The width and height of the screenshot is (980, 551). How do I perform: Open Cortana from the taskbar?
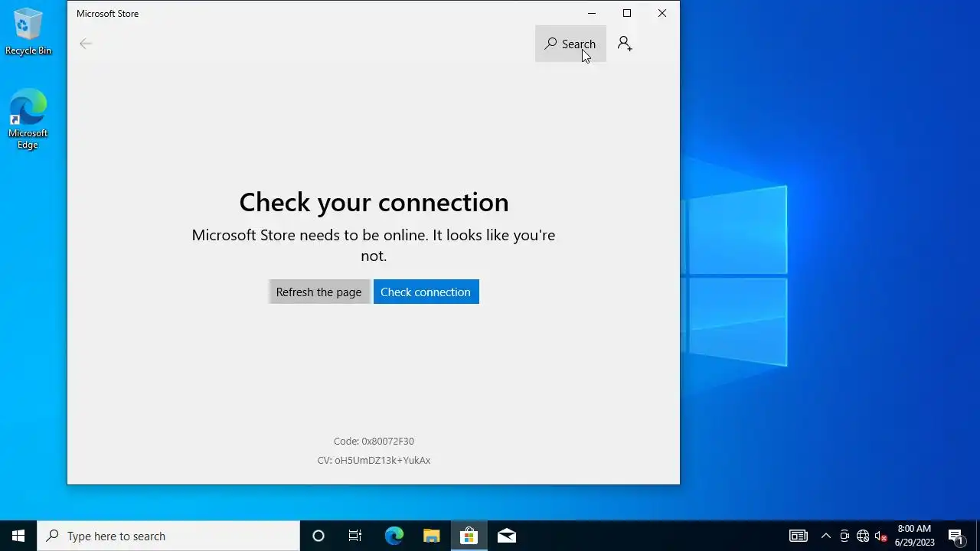(318, 536)
